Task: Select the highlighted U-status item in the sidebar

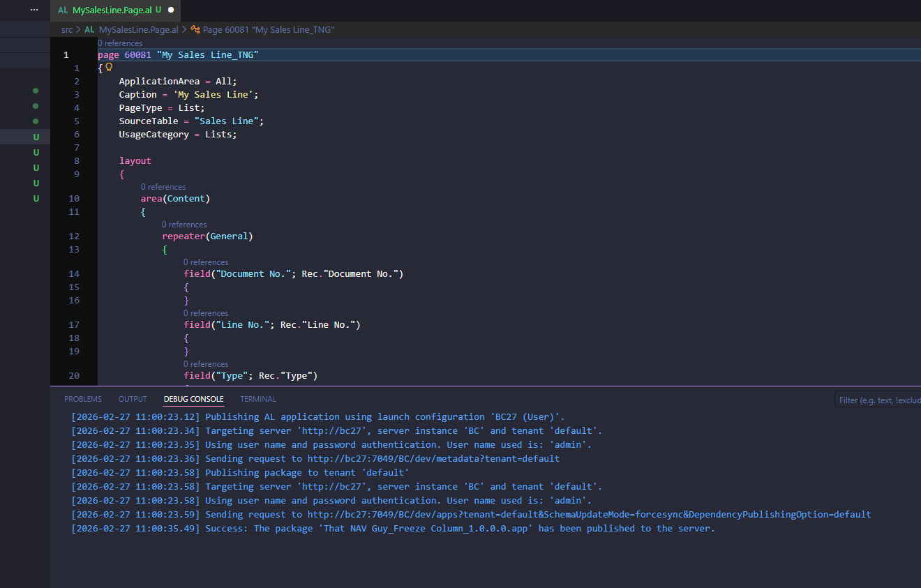Action: pos(36,137)
